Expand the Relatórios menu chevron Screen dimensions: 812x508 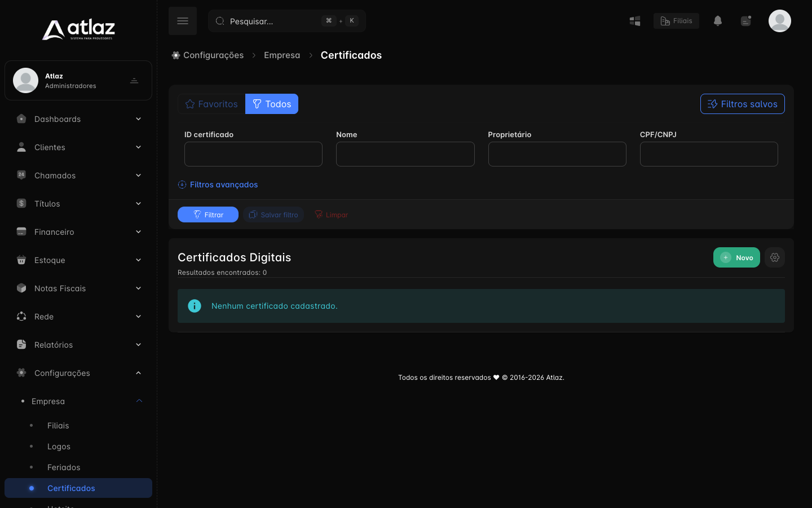[138, 344]
